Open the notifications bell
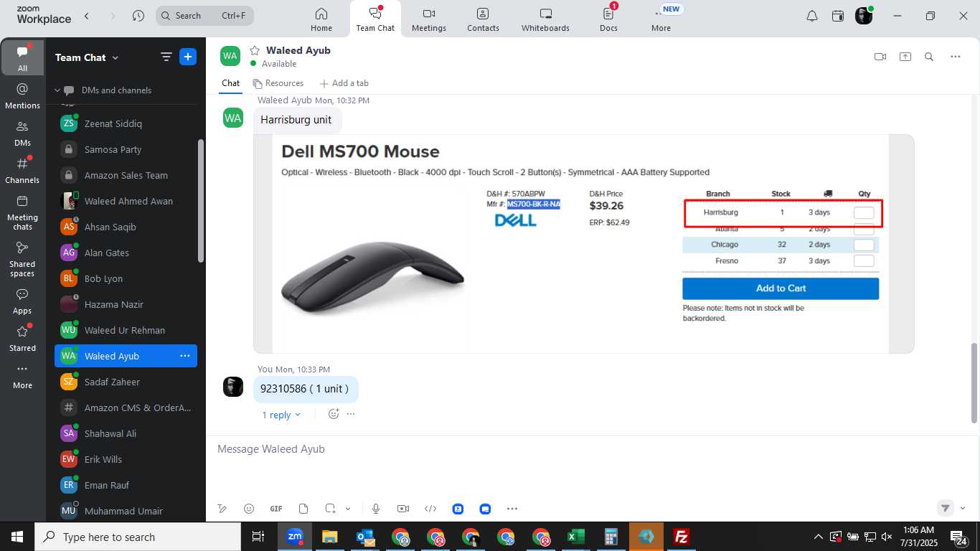This screenshot has height=551, width=980. tap(811, 16)
